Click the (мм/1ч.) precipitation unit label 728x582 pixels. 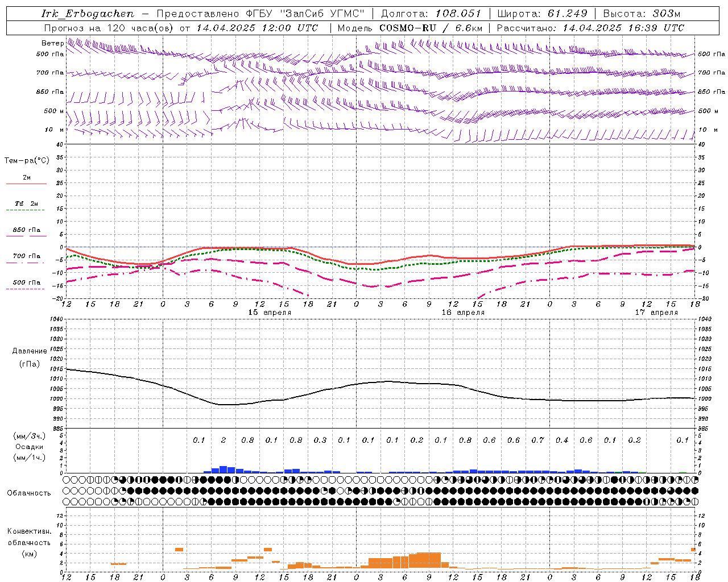(x=30, y=458)
